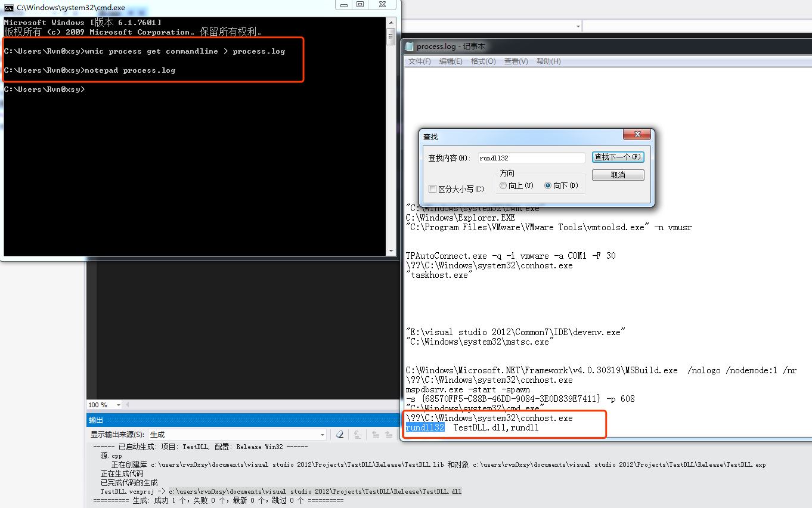Click the notepad process.log command line in cmd
This screenshot has height=508, width=812.
[89, 70]
